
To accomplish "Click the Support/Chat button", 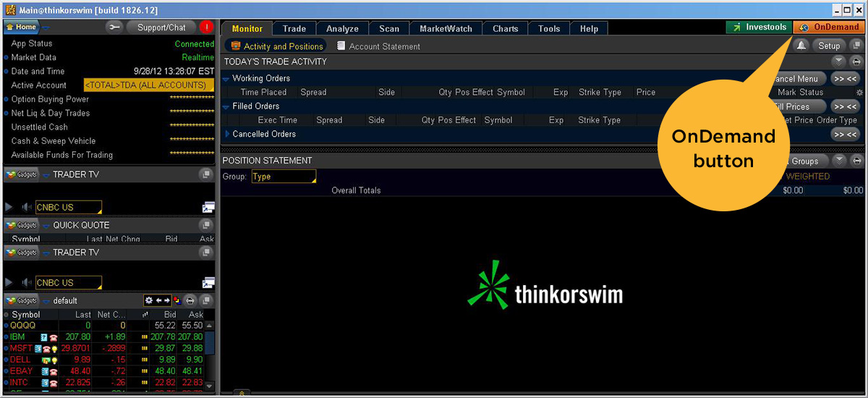I will coord(161,27).
